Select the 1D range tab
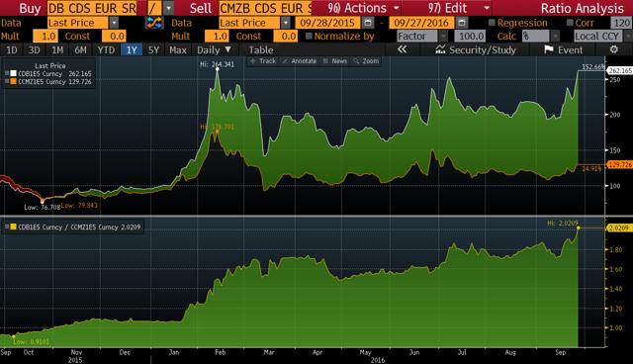Viewport: 633px width, 364px height. tap(11, 50)
